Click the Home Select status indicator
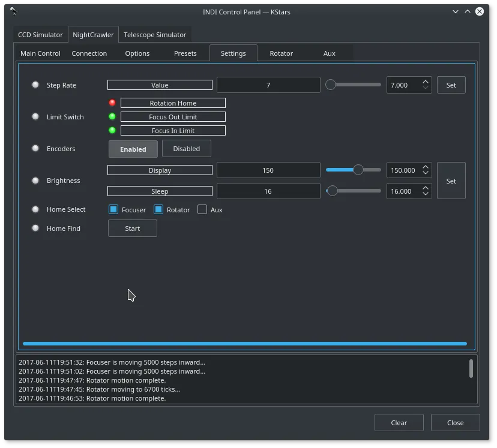 35,209
